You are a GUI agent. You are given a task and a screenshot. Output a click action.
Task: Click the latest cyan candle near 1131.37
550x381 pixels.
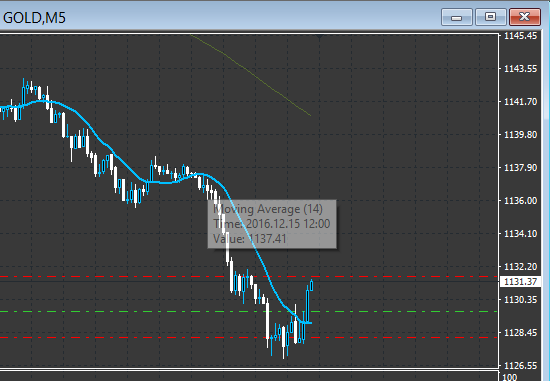coord(311,285)
